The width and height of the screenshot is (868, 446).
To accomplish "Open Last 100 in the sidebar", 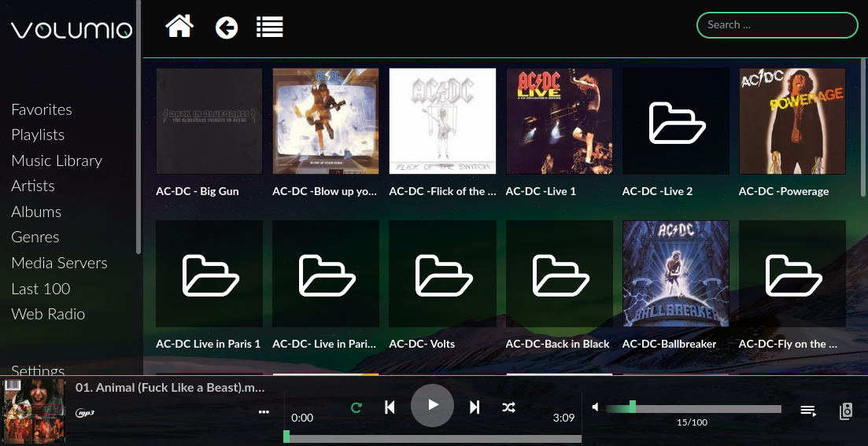I will pyautogui.click(x=40, y=289).
